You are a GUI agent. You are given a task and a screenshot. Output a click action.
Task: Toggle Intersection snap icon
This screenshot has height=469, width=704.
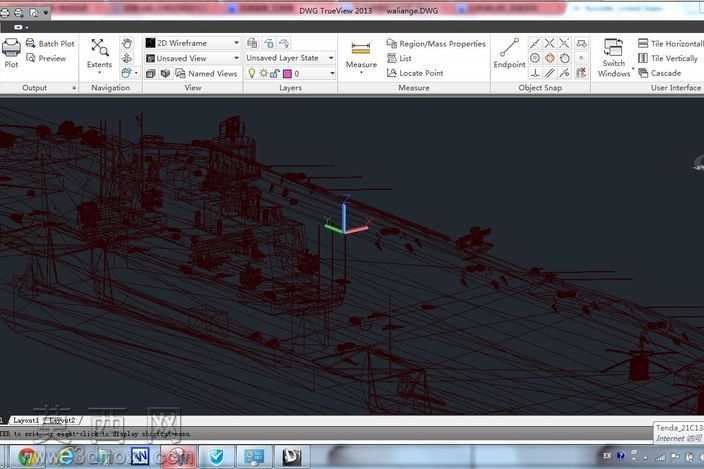(x=550, y=44)
